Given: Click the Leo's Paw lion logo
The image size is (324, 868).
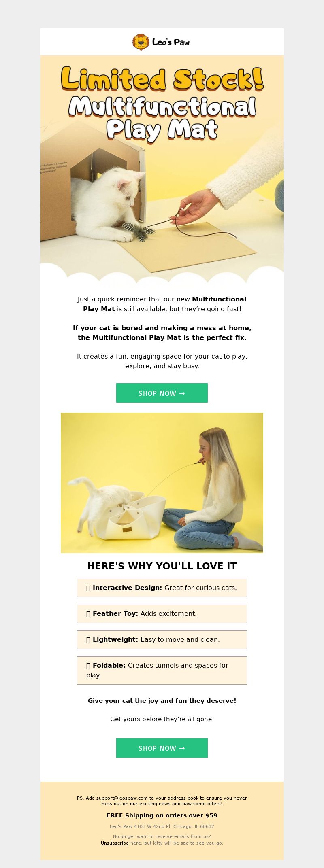Looking at the screenshot, I should (141, 42).
